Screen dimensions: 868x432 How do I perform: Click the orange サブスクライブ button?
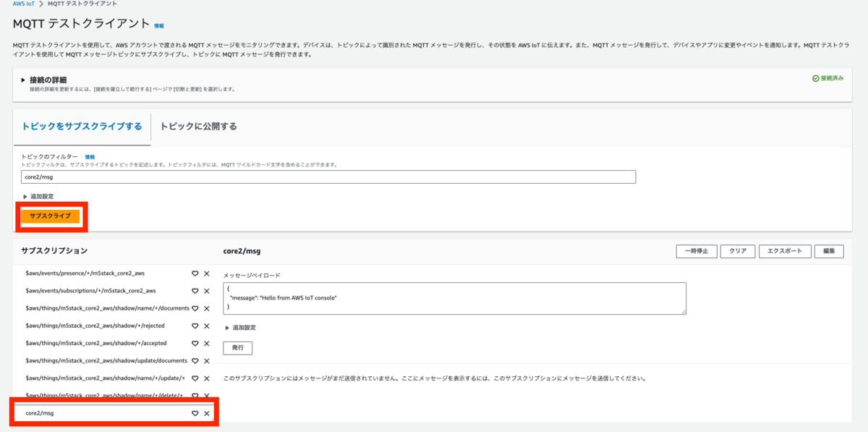tap(51, 216)
